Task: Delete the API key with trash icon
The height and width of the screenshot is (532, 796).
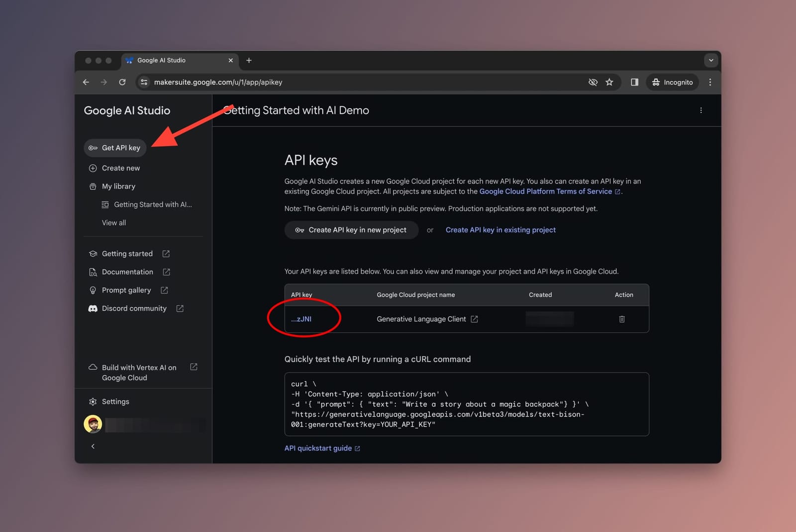Action: (x=621, y=319)
